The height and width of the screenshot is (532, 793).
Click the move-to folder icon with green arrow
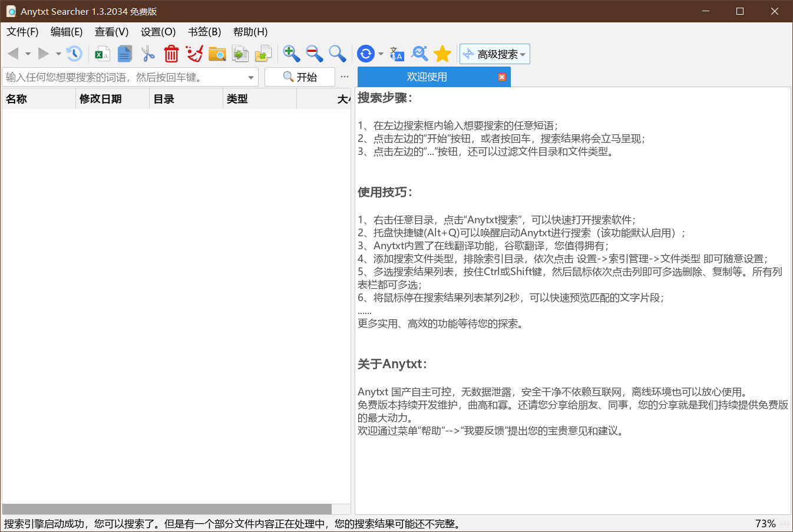pos(263,54)
